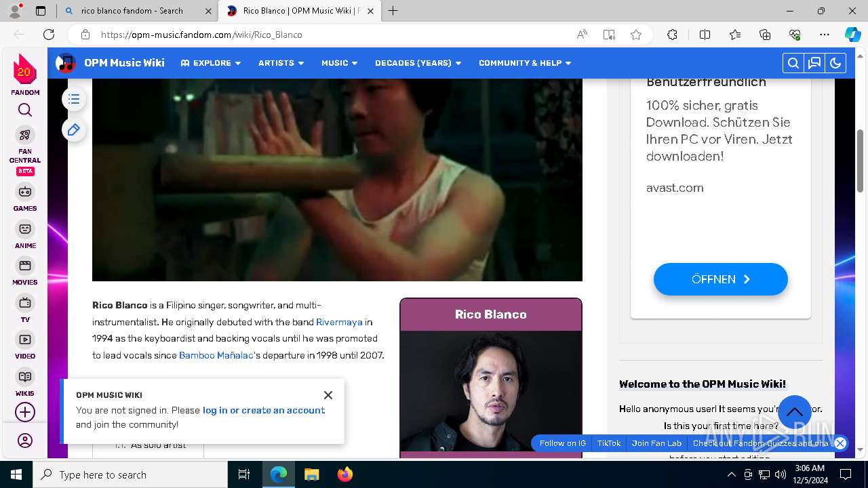
Task: Search the OPM Music Wiki
Action: pyautogui.click(x=793, y=63)
